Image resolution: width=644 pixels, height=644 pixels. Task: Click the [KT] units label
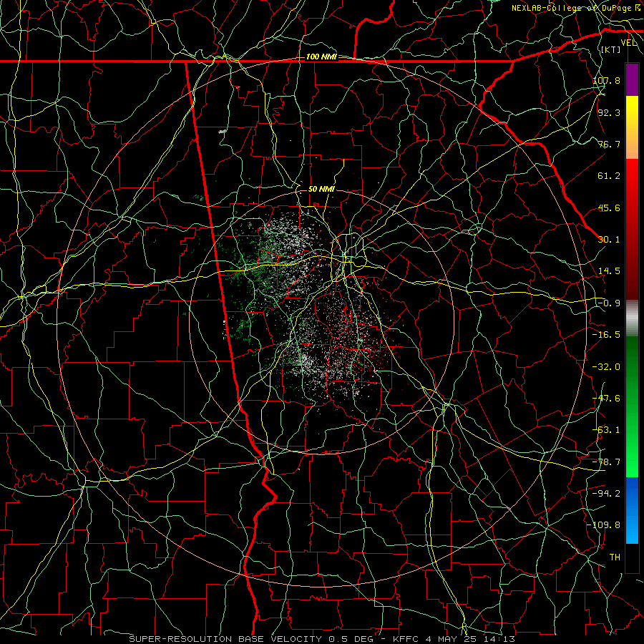(611, 49)
